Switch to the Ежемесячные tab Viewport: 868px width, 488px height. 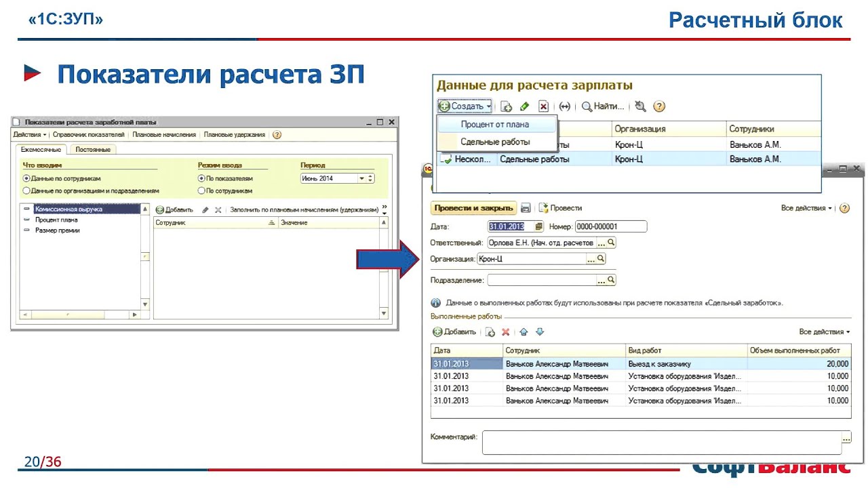click(41, 150)
